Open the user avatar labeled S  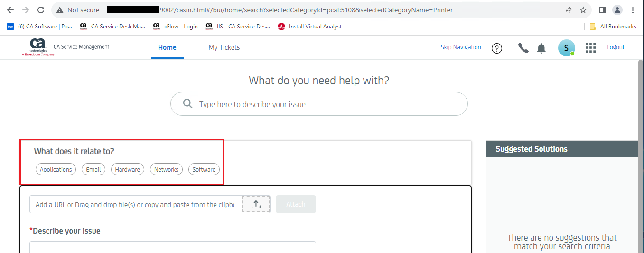tap(566, 48)
